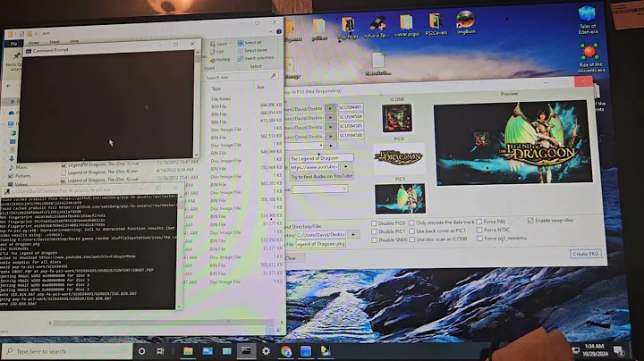
Task: Click the Clear button in Pop-fe PS3
Action: click(294, 258)
